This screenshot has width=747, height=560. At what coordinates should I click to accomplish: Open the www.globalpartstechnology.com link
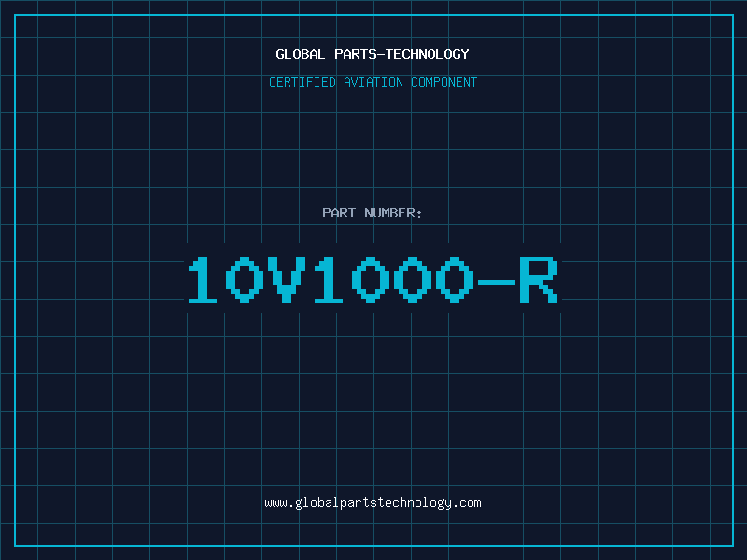373,503
